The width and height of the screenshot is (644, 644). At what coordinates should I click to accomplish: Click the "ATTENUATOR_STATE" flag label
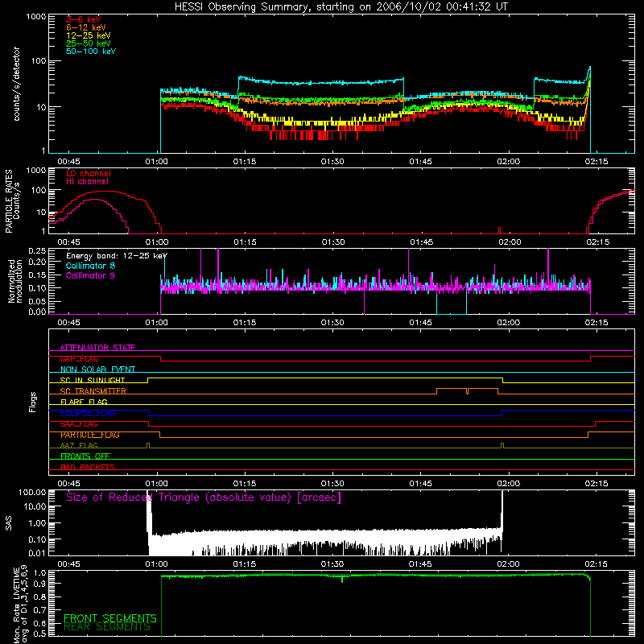97,348
